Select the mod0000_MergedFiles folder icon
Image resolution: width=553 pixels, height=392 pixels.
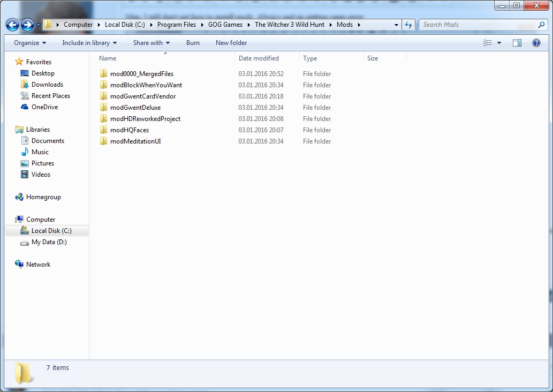pos(103,73)
